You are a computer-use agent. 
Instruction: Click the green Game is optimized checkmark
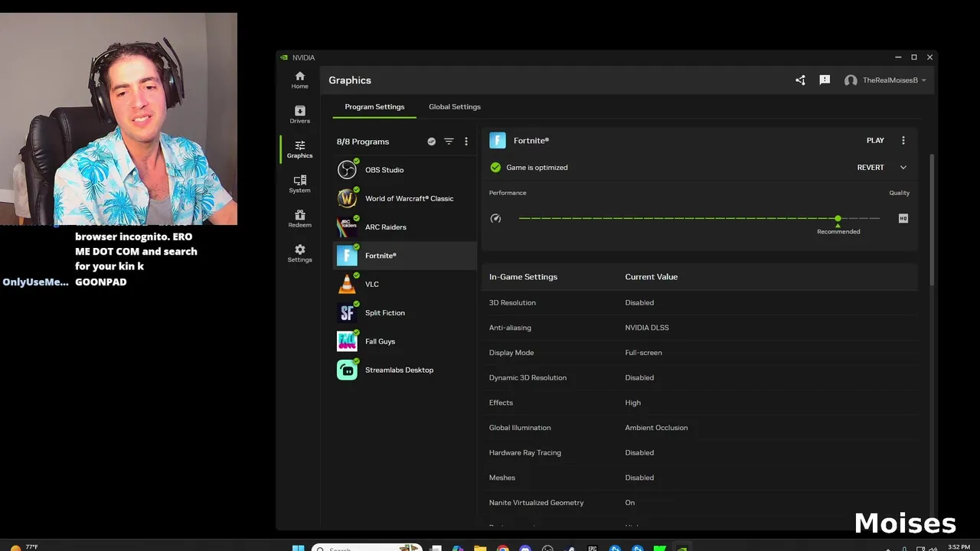[x=495, y=168]
